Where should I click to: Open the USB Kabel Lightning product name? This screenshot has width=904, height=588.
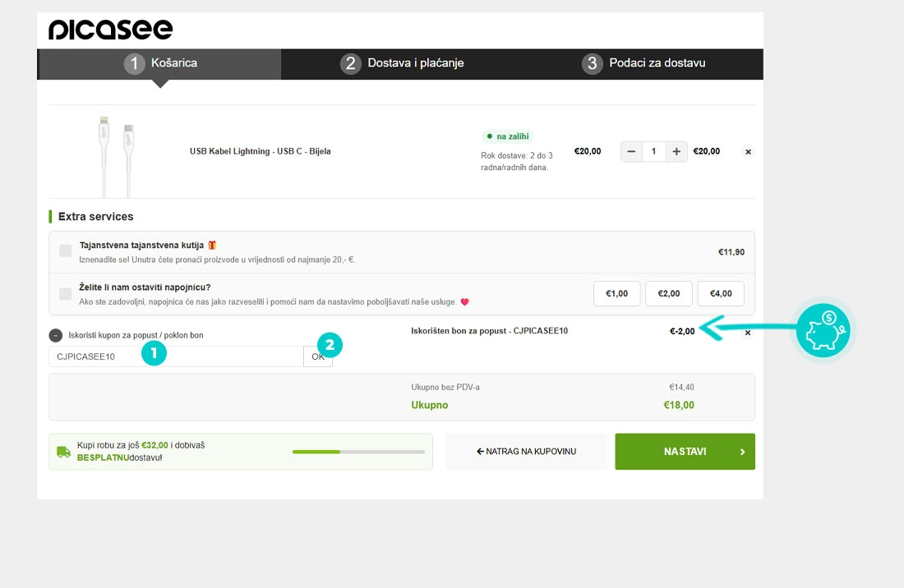260,151
